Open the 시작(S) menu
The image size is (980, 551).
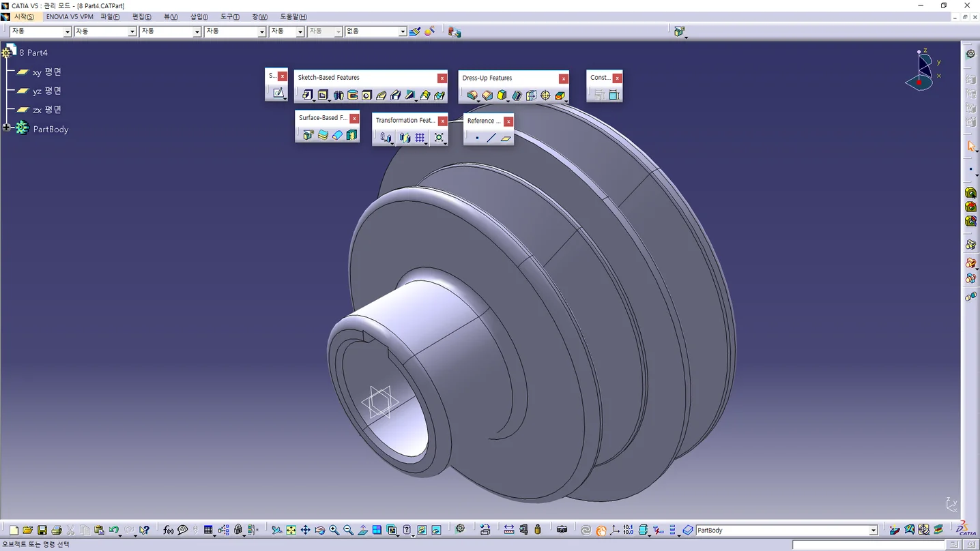[24, 16]
